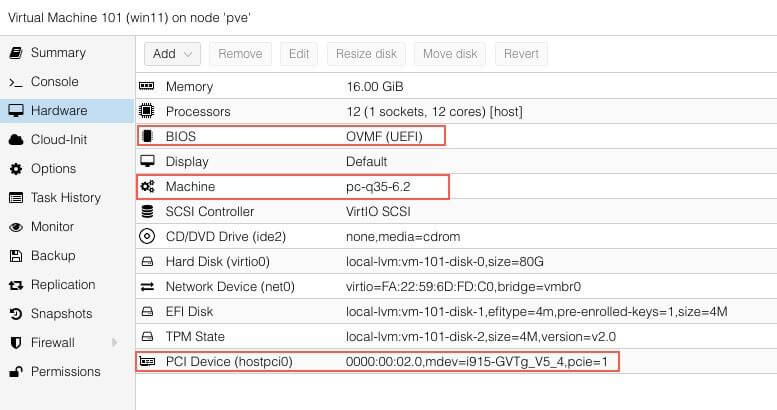Click the Permissions unlock icon
This screenshot has height=410, width=777.
15,372
